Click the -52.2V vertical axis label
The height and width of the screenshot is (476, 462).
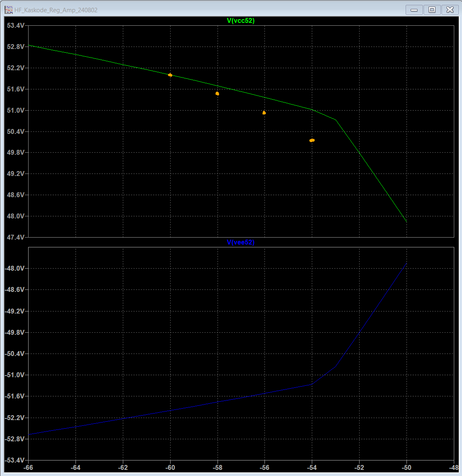click(15, 418)
